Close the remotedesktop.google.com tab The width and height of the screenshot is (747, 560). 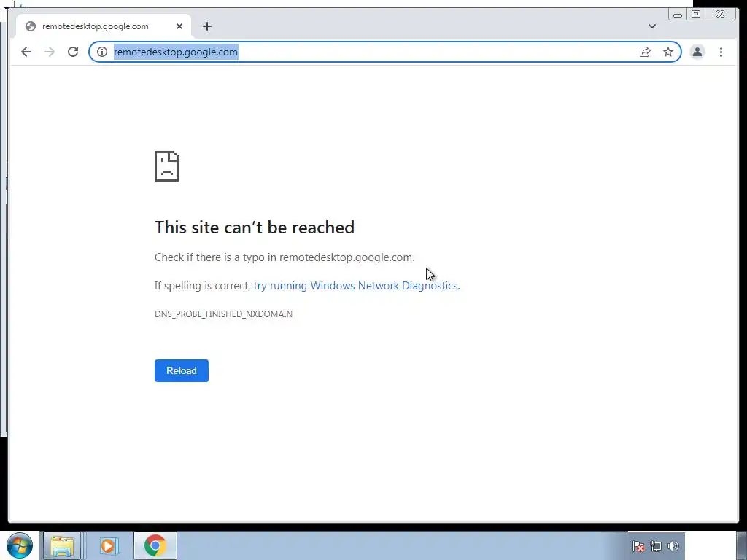179,26
